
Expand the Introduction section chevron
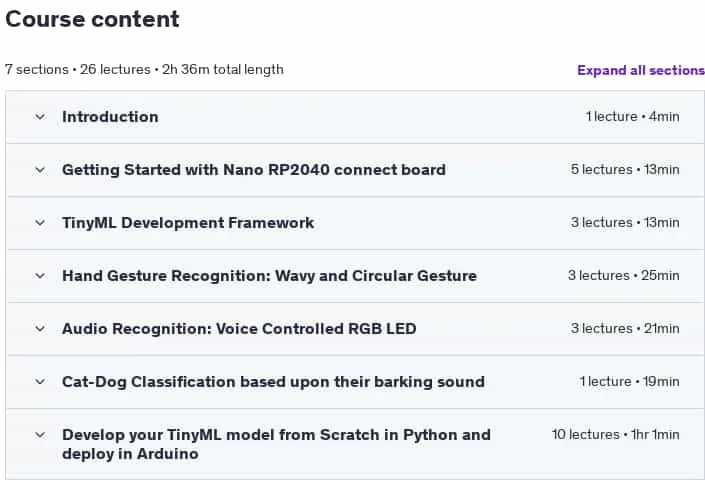coord(40,117)
